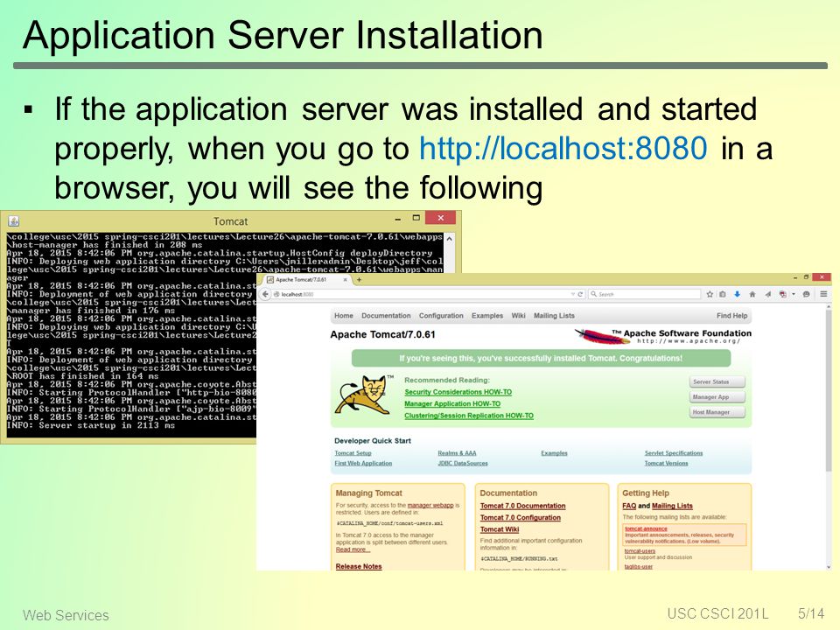Open Manager Application HOW-TO link
The image size is (840, 630).
pyautogui.click(x=452, y=404)
